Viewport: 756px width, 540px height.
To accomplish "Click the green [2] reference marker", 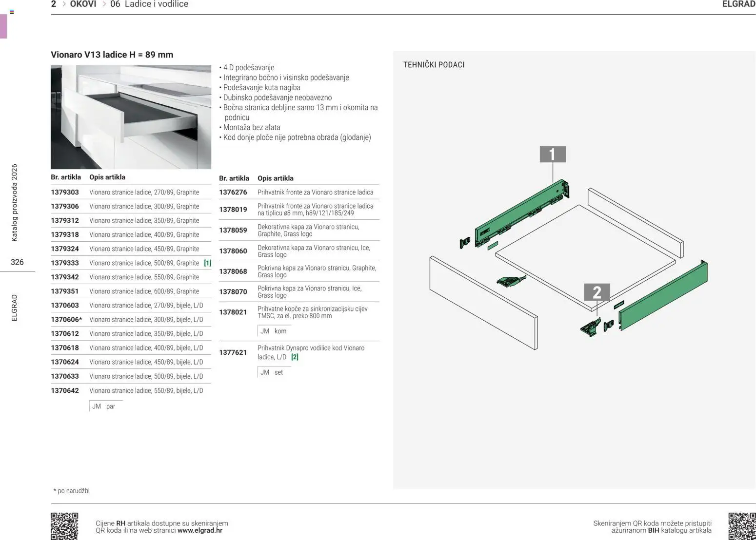I will (295, 357).
